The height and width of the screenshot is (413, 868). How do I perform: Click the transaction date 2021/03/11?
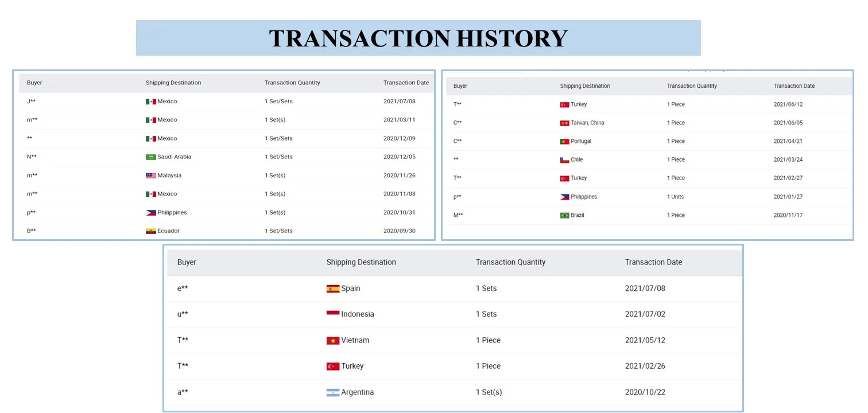pos(400,120)
